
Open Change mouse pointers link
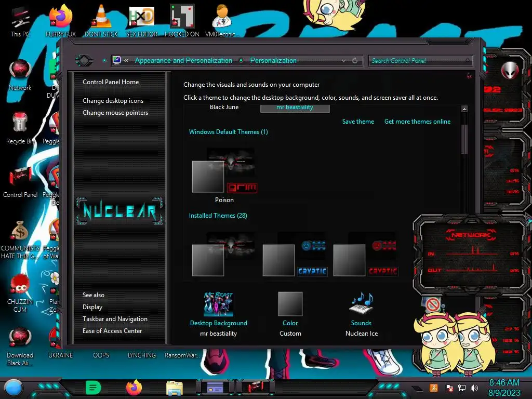point(115,113)
